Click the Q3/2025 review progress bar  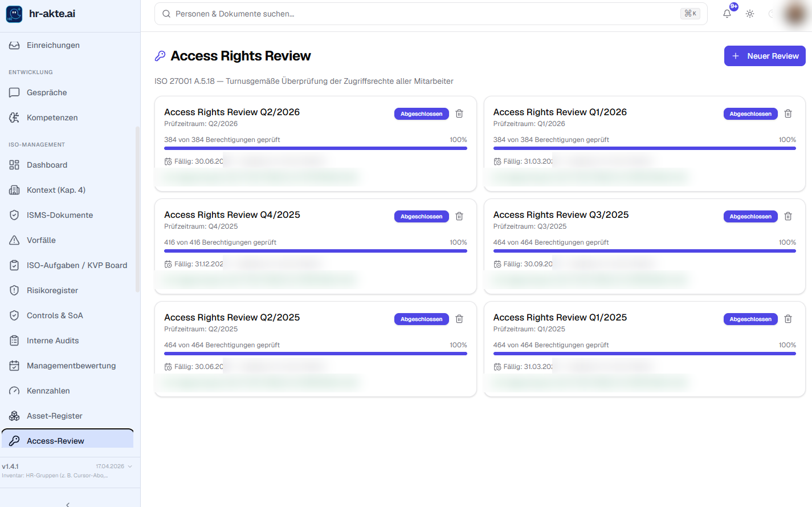pos(644,251)
